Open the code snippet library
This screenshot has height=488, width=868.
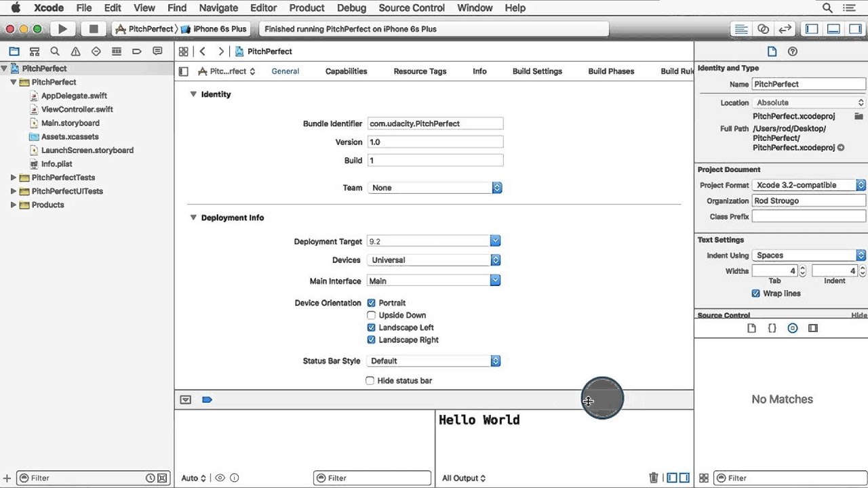click(772, 328)
